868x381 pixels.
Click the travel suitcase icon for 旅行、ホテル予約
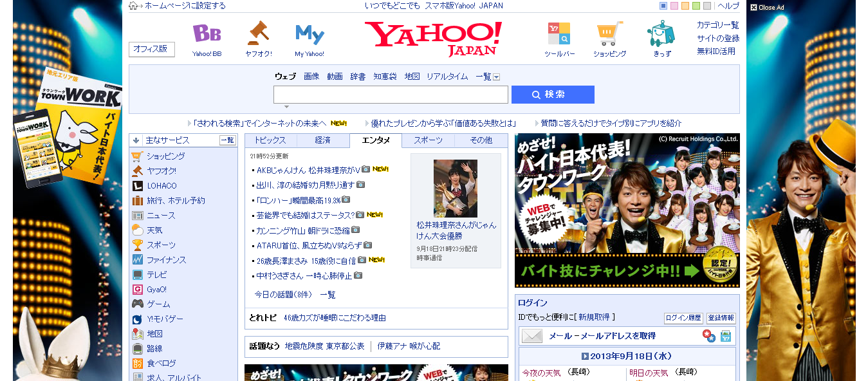pyautogui.click(x=137, y=201)
